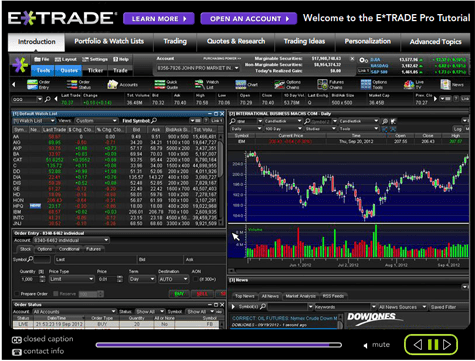Viewport: 475px width, 361px height.
Task: Click the quote bar symbol search magnifier
Action: (48, 99)
